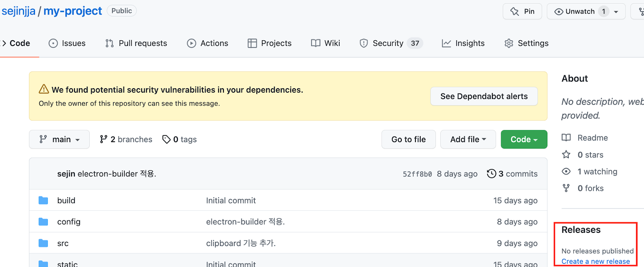
Task: Click the Projects table icon
Action: [x=252, y=43]
